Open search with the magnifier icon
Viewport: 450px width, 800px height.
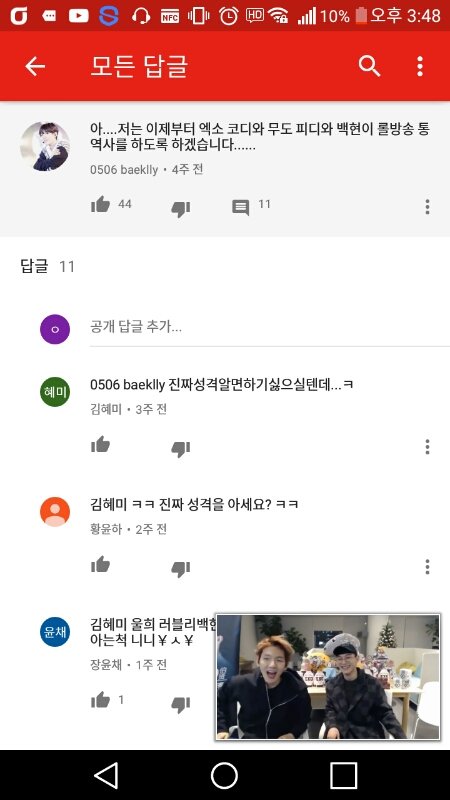(x=369, y=66)
